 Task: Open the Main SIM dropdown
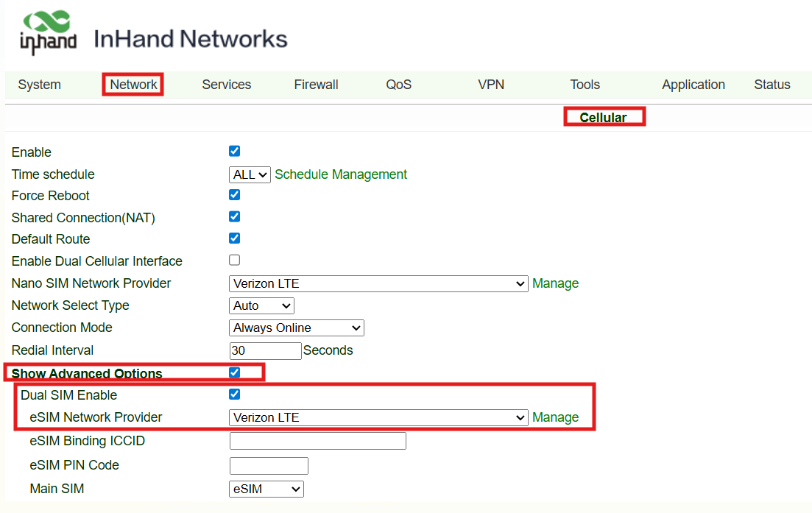[266, 489]
